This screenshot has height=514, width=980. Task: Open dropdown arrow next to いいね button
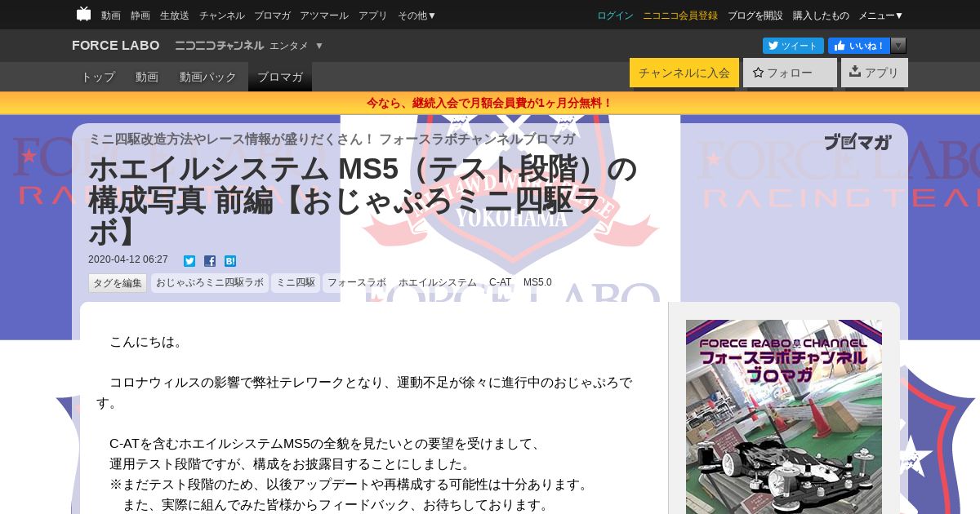898,46
